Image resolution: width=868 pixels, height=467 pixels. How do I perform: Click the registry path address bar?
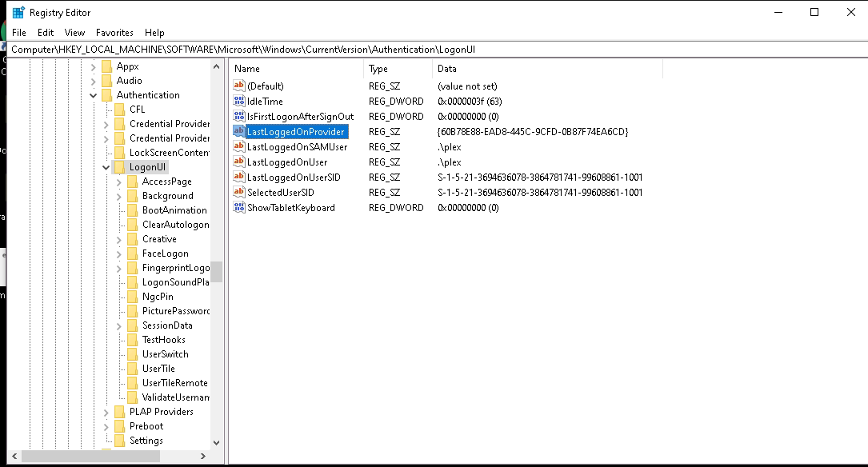tap(432, 50)
